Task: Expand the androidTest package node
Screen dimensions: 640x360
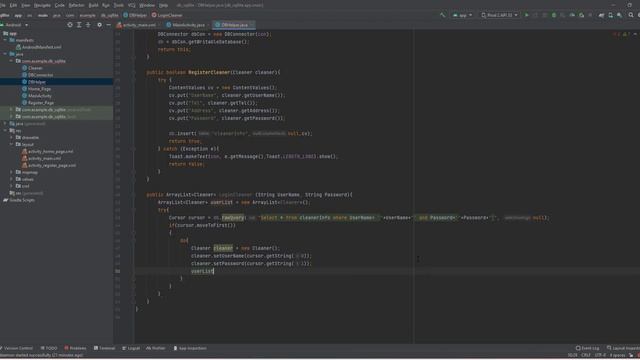Action: [x=11, y=110]
